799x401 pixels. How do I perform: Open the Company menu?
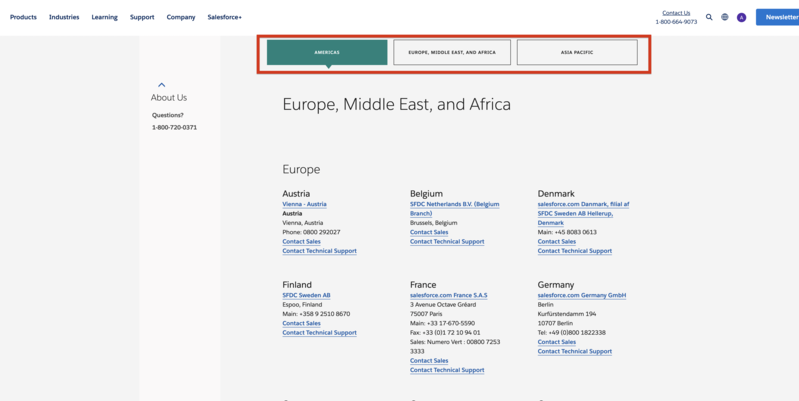181,17
